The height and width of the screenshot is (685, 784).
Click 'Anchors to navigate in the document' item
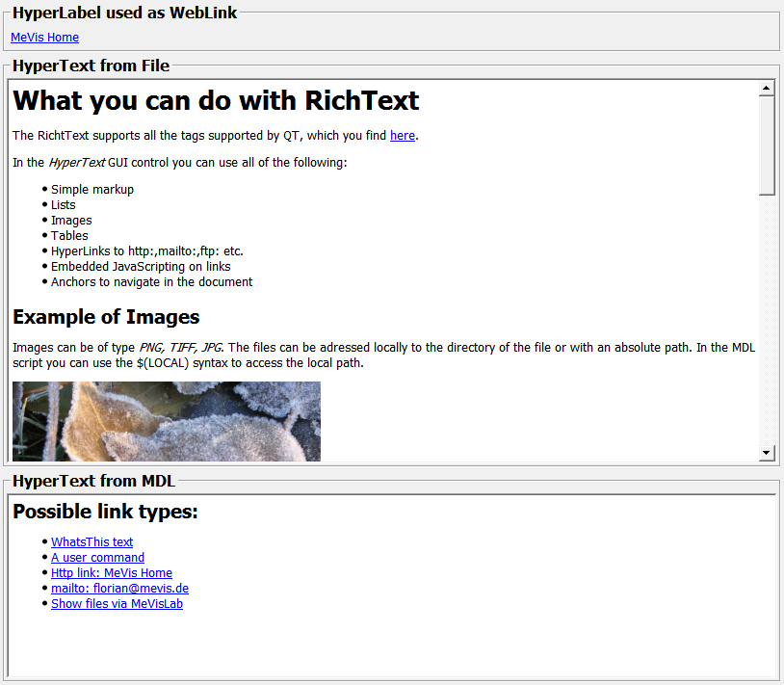tap(151, 282)
